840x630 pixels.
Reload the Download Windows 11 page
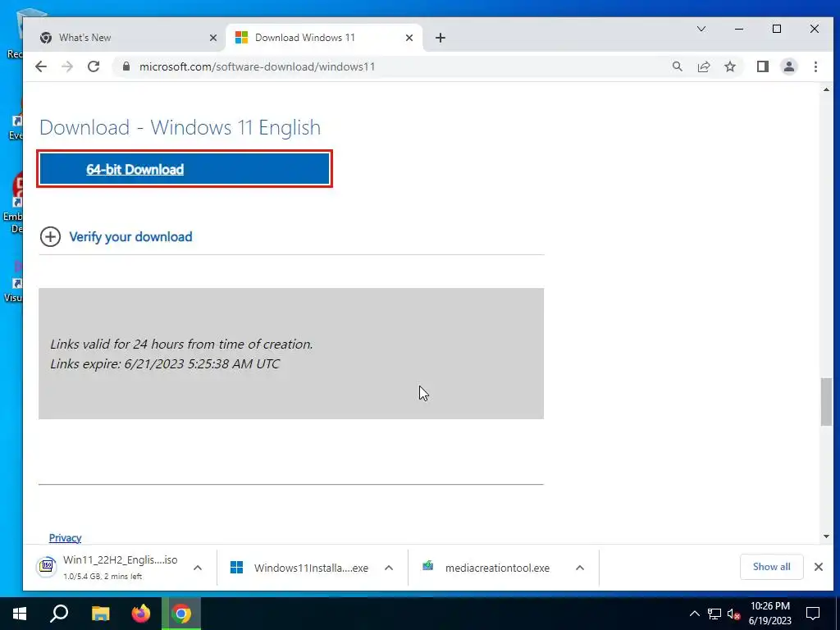click(x=94, y=66)
